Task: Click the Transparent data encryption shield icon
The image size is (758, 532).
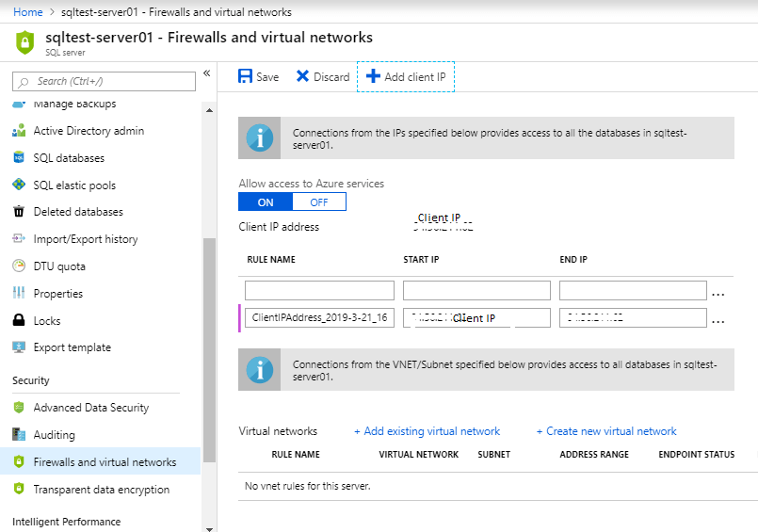Action: 19,489
